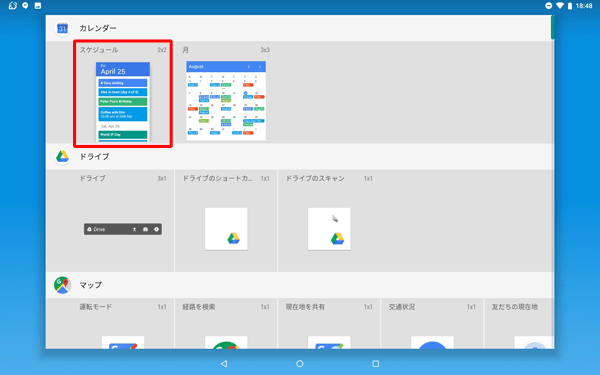Tap the 交通状況 label text
600x375 pixels.
coord(402,307)
